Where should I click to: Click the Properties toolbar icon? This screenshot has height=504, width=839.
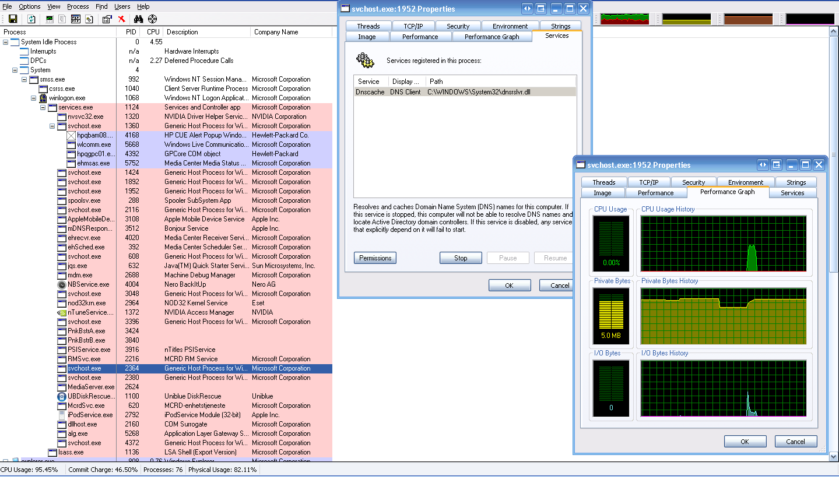(x=107, y=19)
